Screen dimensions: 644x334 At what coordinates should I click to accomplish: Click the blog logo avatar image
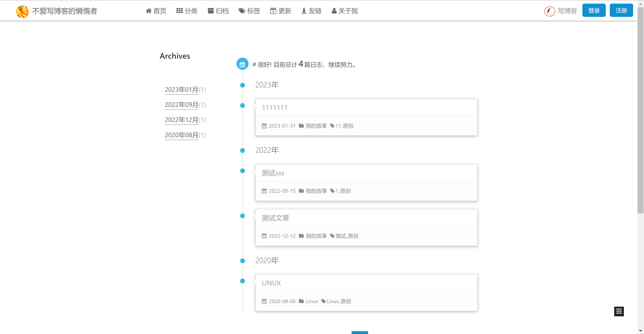point(22,11)
